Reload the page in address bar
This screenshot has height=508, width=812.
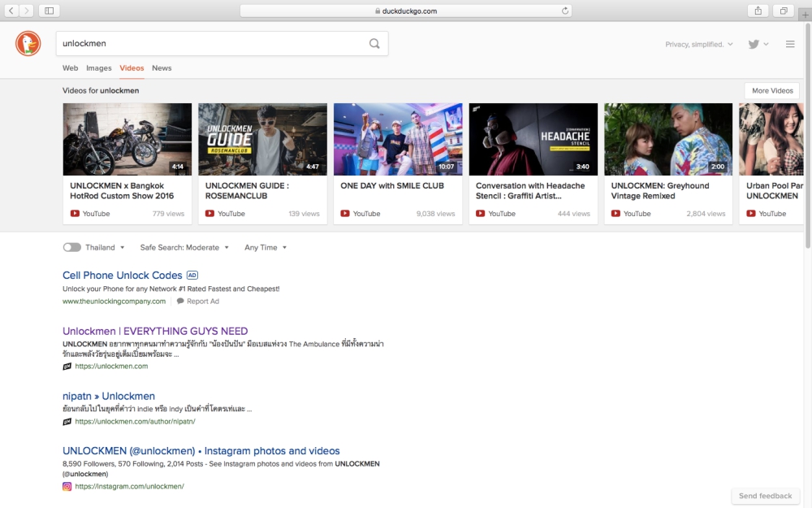(565, 11)
